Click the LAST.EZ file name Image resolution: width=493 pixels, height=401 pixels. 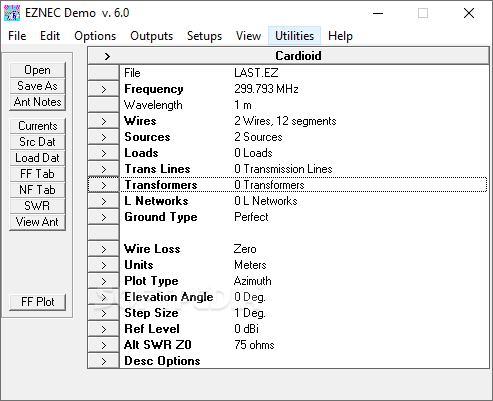coord(256,73)
